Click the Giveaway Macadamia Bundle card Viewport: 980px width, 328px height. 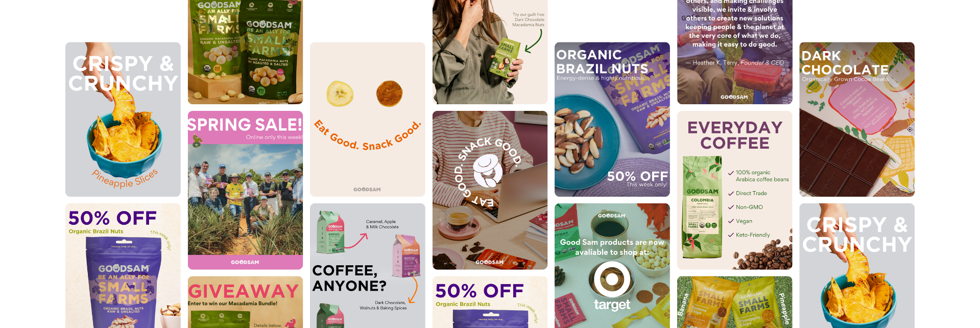tap(245, 302)
